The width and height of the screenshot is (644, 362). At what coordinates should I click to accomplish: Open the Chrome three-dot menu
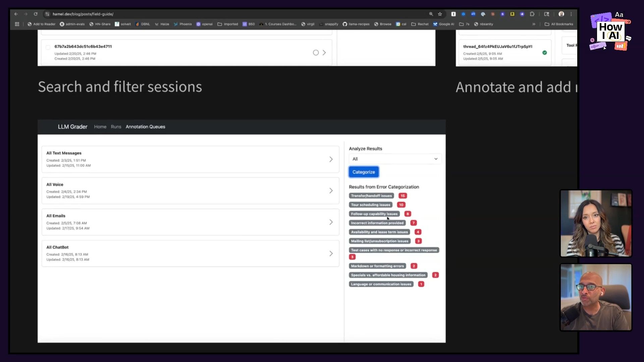click(x=571, y=14)
